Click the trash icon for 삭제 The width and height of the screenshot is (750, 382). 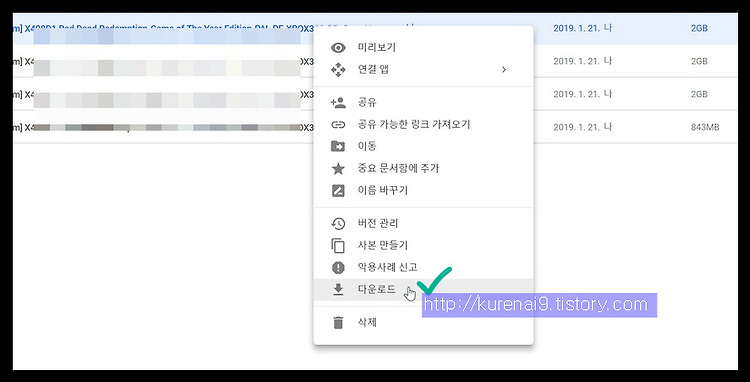338,323
